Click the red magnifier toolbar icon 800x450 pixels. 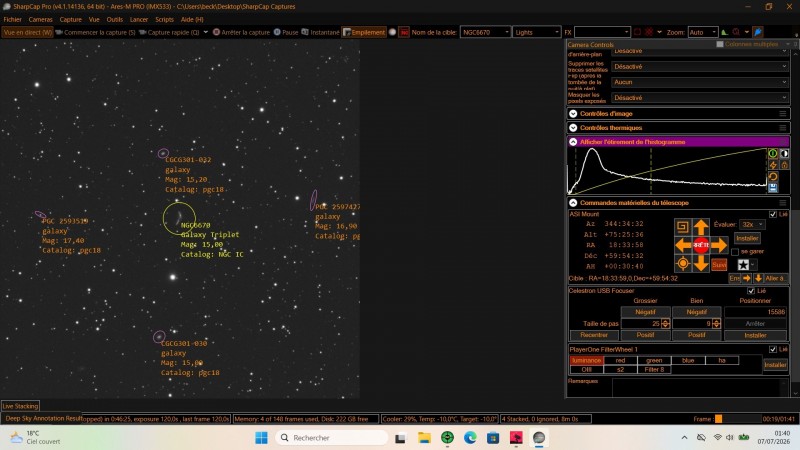click(736, 32)
